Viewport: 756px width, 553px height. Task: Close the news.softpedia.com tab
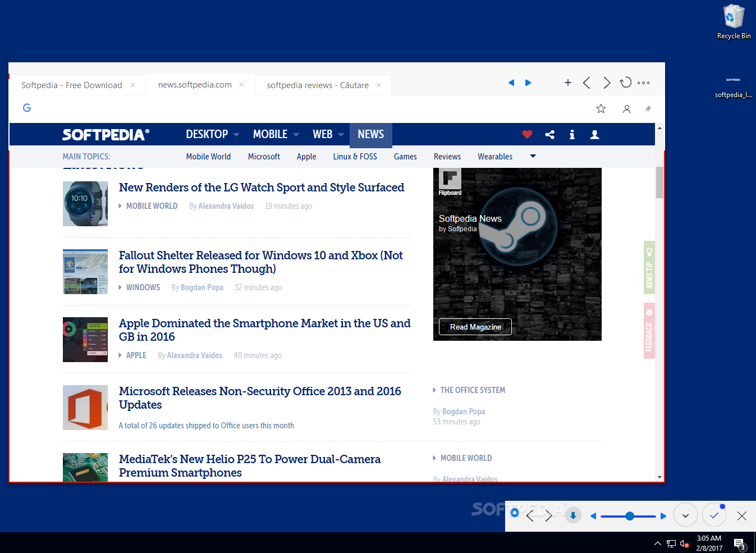pos(242,85)
